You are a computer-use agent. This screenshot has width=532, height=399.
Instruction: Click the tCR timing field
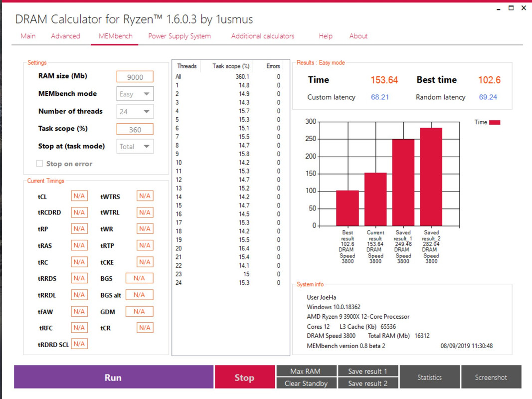click(x=145, y=328)
